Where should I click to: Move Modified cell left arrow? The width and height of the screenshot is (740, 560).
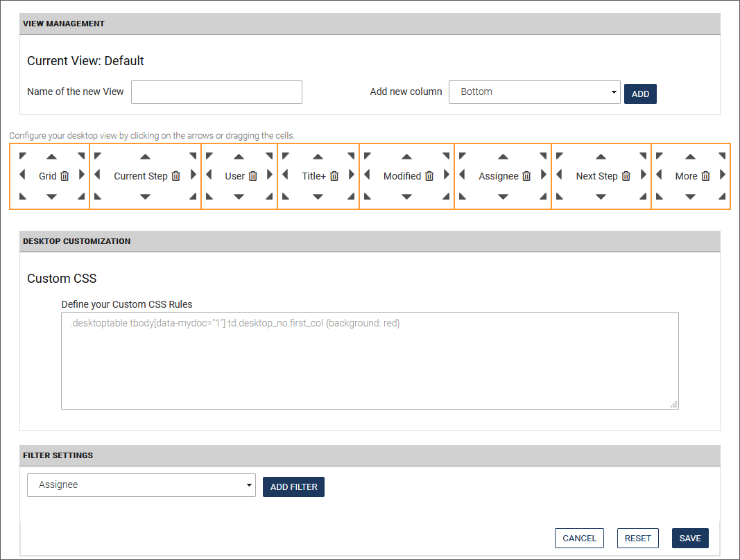pyautogui.click(x=367, y=175)
